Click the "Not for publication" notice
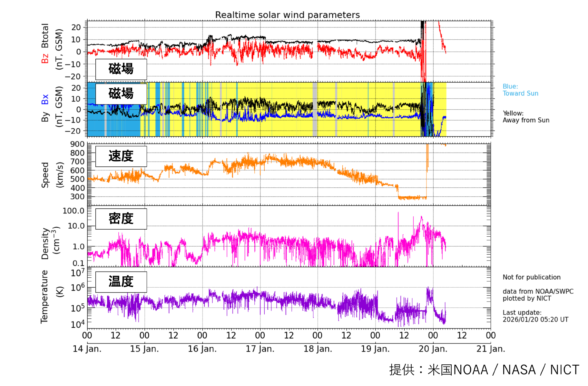The height and width of the screenshot is (386, 588). click(x=531, y=277)
